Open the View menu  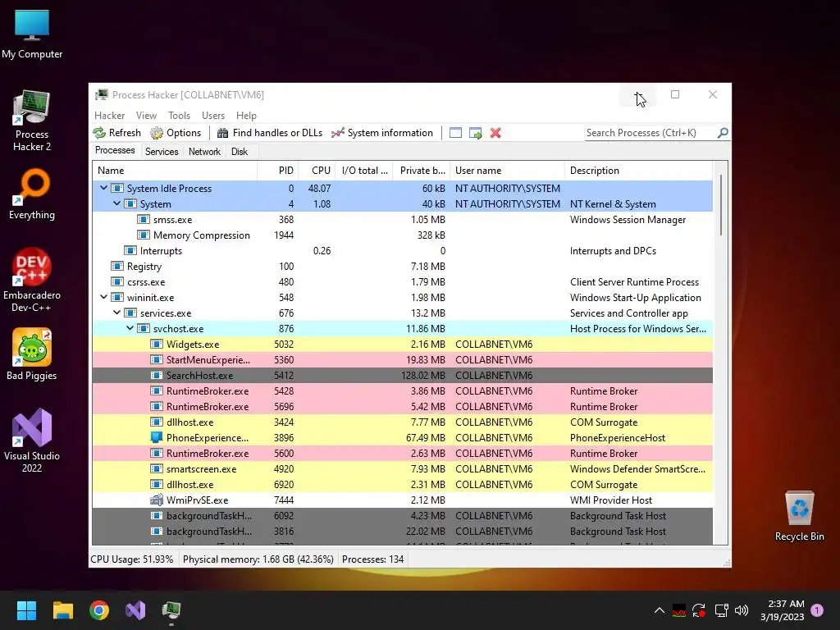point(146,115)
